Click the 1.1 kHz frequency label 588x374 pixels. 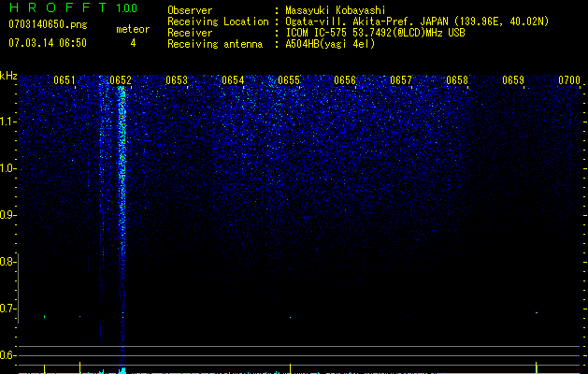[x=7, y=122]
